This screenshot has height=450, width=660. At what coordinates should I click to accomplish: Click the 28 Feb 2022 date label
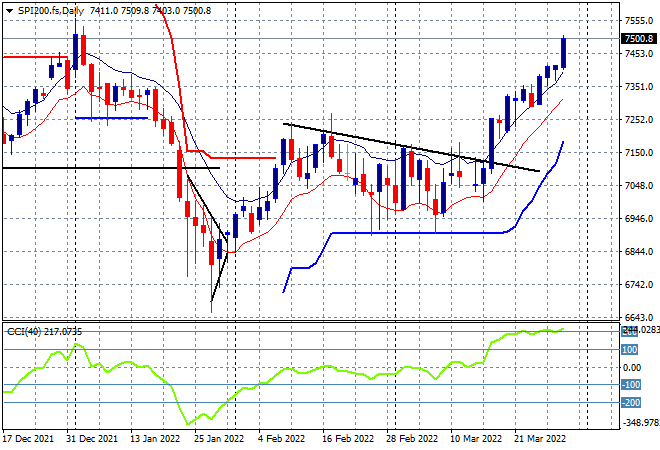[x=412, y=439]
